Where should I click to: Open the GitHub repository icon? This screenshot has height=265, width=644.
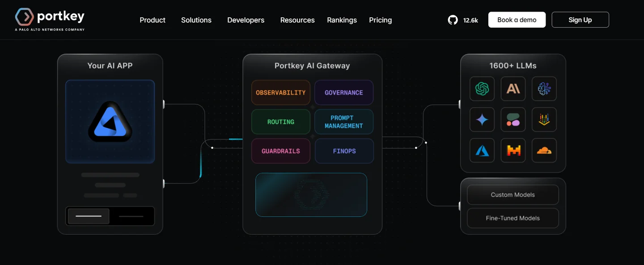pos(453,20)
